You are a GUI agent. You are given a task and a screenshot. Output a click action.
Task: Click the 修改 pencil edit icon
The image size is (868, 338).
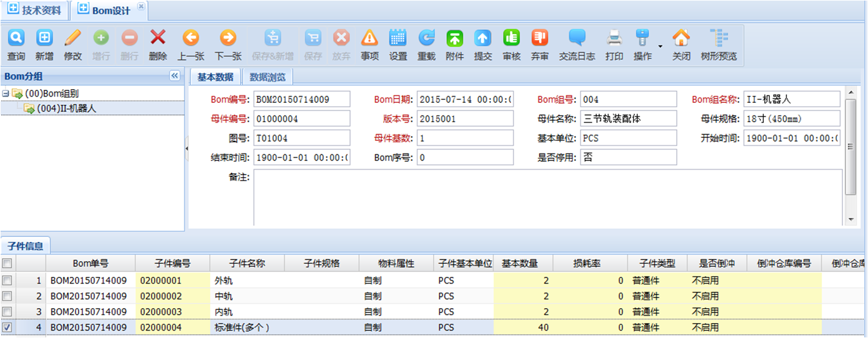point(72,39)
